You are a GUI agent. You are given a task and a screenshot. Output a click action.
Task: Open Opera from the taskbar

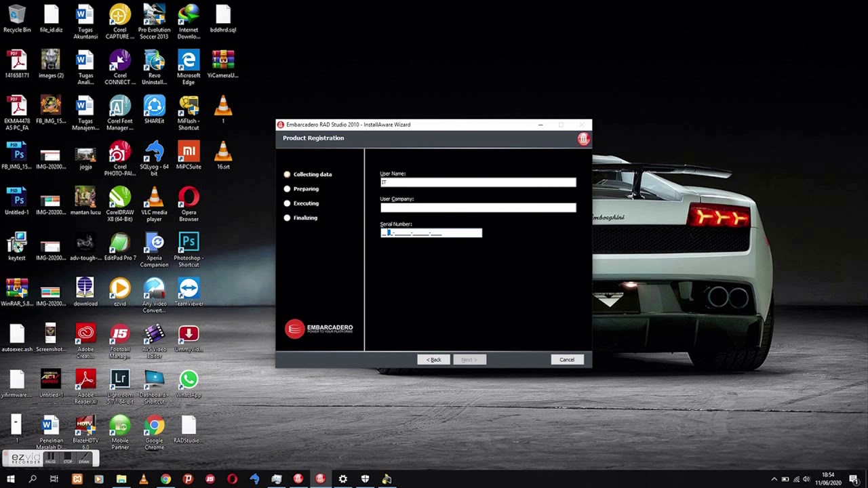(x=232, y=479)
